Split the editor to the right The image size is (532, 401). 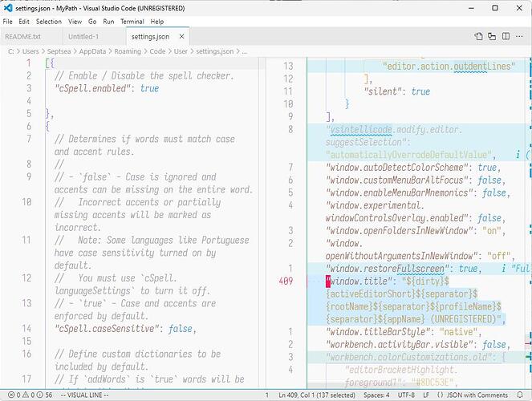tap(506, 36)
